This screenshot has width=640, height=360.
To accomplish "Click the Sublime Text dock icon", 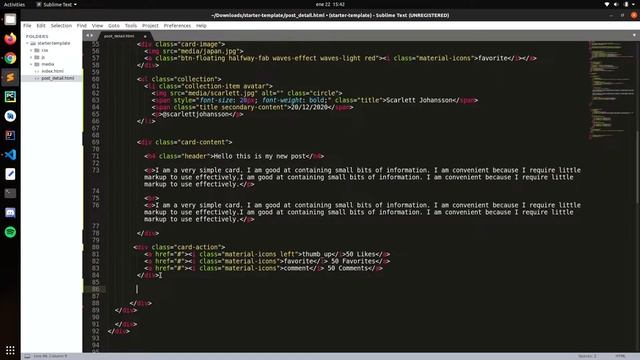I will [10, 77].
